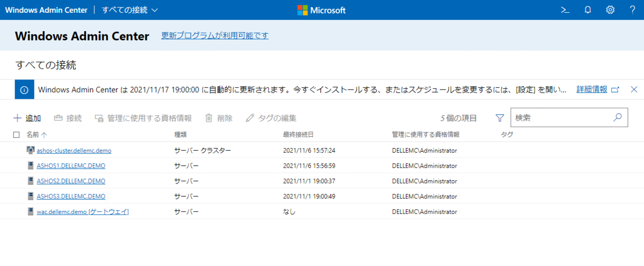This screenshot has width=644, height=266.
Task: Select サーバー type in the ASHOS1 row
Action: coord(186,166)
